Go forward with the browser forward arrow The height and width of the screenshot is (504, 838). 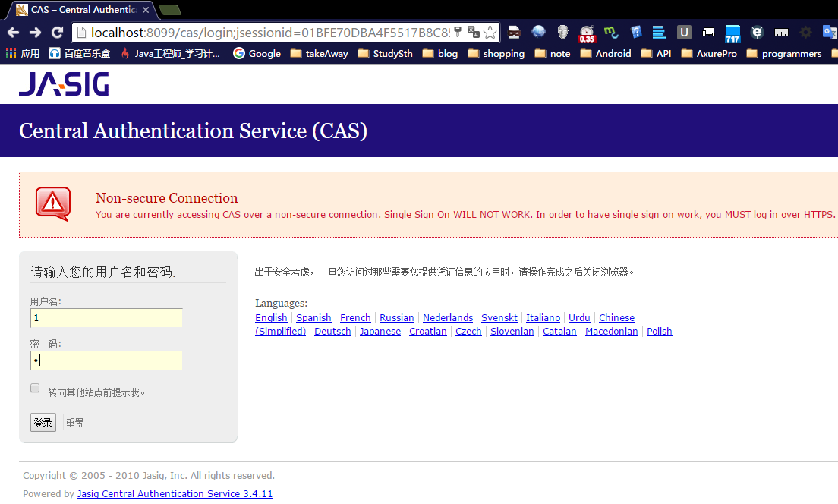[x=35, y=33]
